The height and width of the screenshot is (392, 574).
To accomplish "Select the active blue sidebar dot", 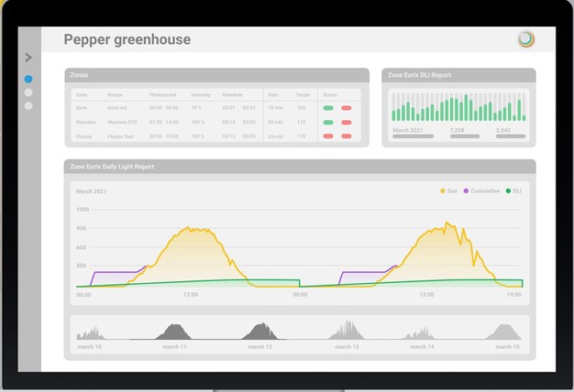I will (x=28, y=80).
